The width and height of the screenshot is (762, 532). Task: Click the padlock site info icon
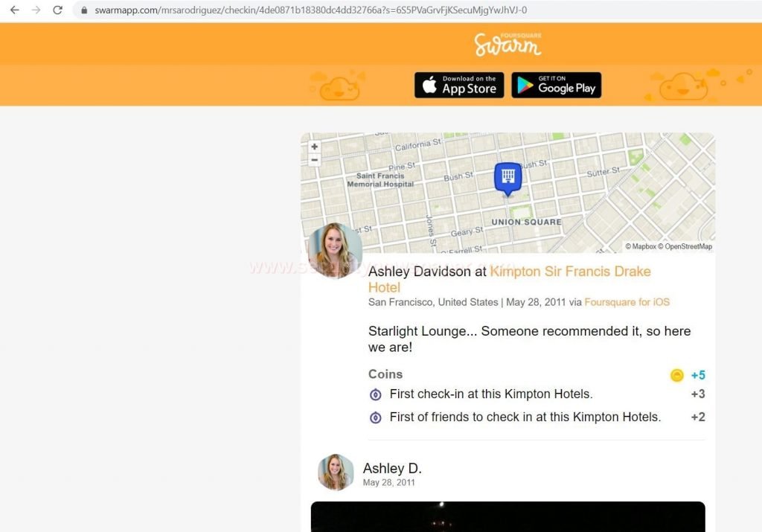pyautogui.click(x=84, y=10)
